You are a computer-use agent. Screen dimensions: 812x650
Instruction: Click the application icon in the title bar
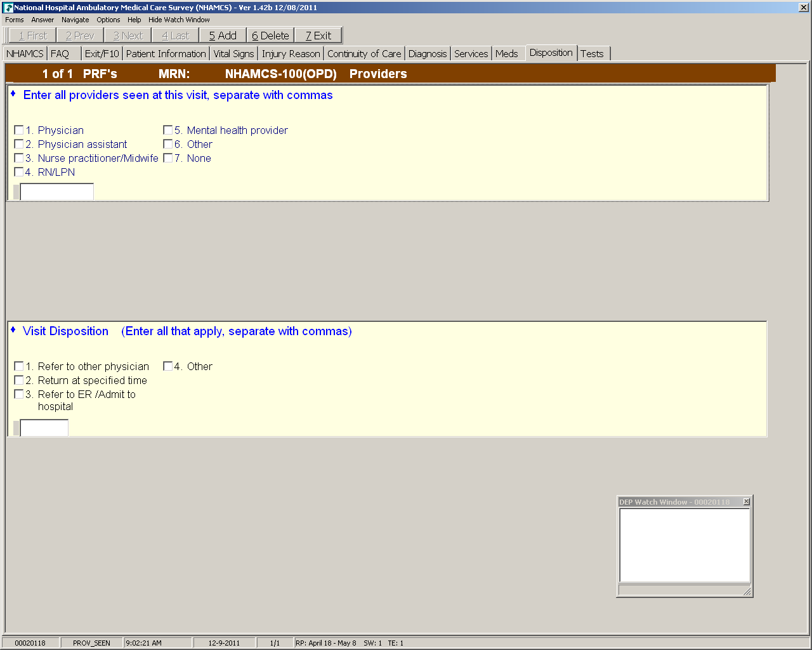coord(8,8)
